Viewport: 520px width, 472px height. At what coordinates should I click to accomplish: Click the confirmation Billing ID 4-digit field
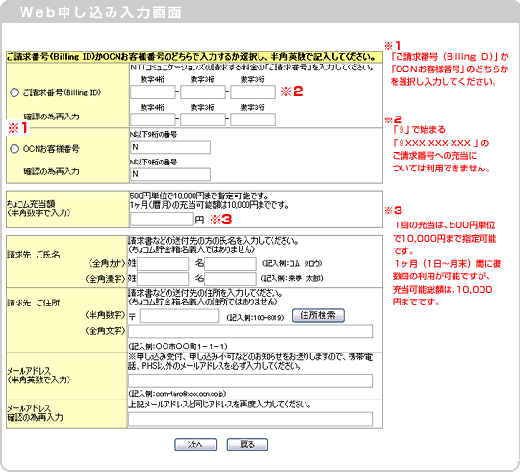pyautogui.click(x=153, y=119)
